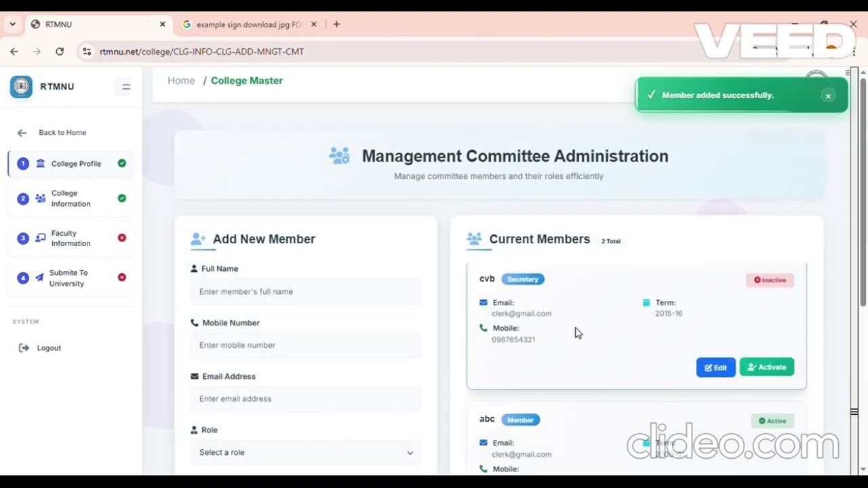Click the Home breadcrumb link
This screenshot has height=488, width=868.
click(x=181, y=81)
